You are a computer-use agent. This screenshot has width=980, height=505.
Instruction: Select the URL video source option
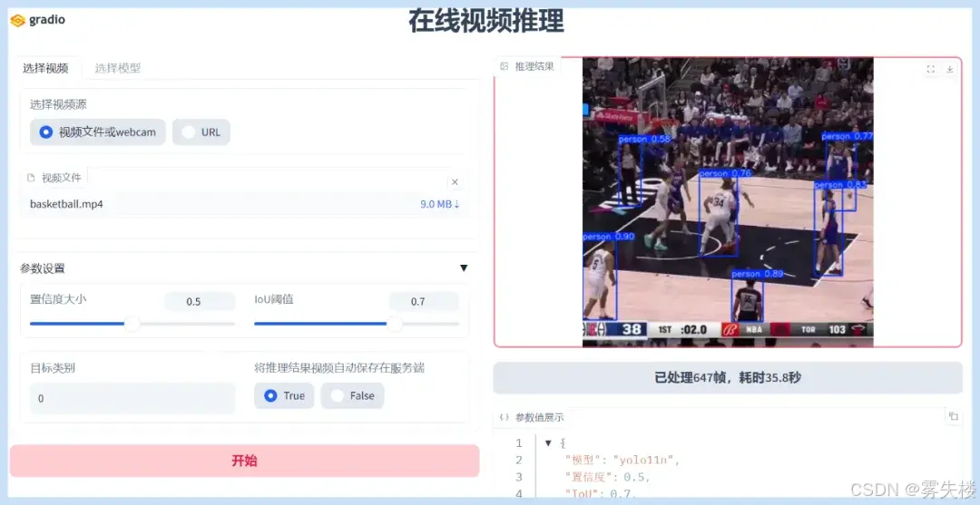201,132
